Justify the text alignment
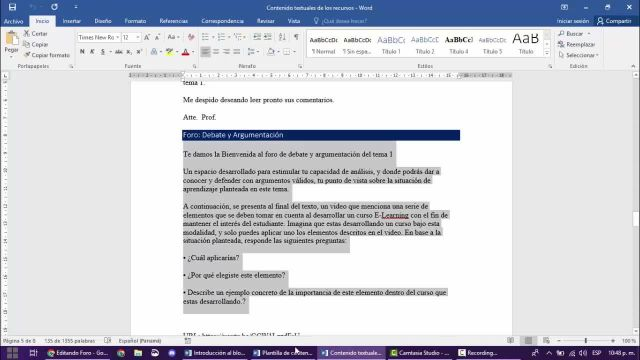 [x=237, y=52]
